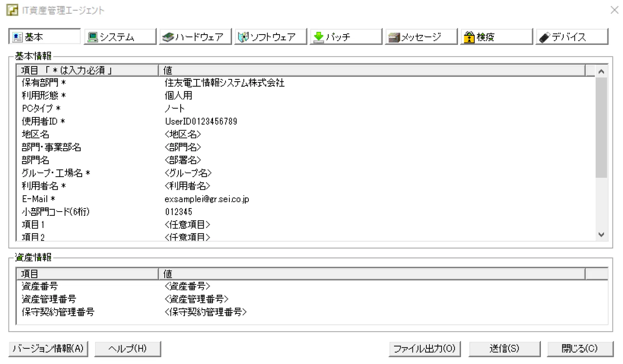
Task: Select the 基本 tab
Action: pos(44,37)
